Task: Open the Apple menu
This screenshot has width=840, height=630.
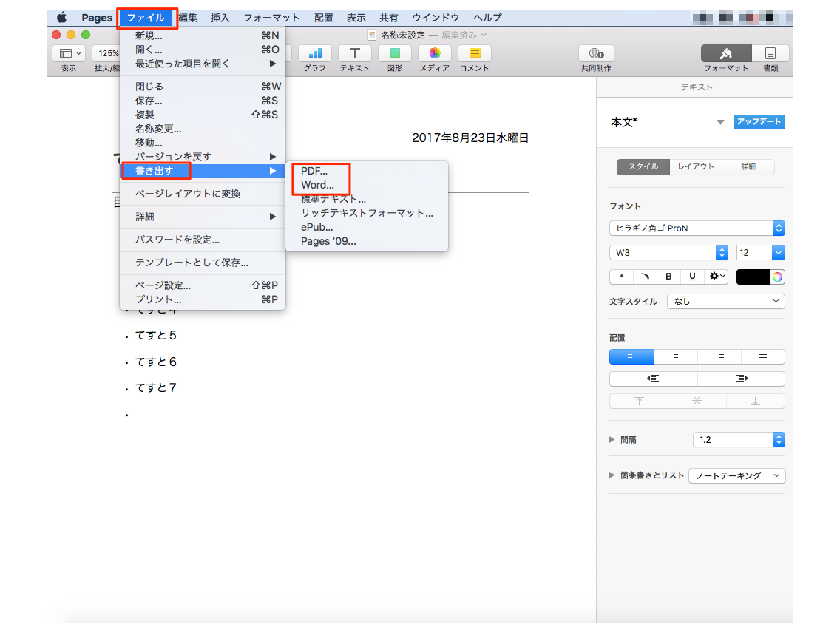Action: [61, 18]
